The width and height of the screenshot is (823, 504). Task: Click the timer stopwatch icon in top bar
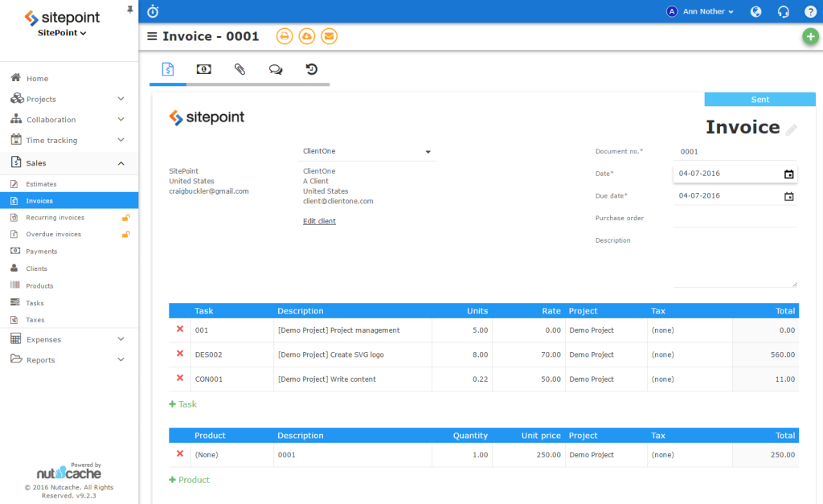tap(153, 11)
